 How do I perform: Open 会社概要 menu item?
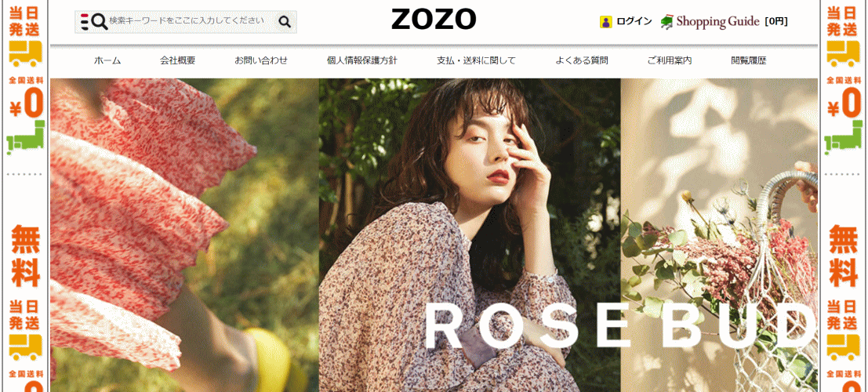coord(178,61)
